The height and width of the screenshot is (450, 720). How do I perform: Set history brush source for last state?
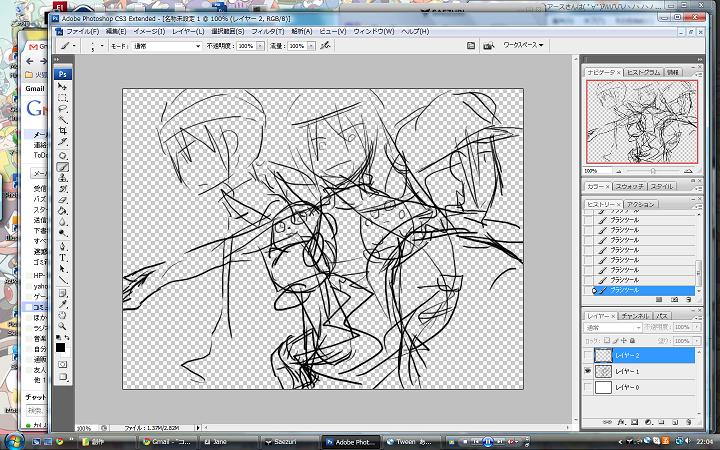(x=588, y=290)
